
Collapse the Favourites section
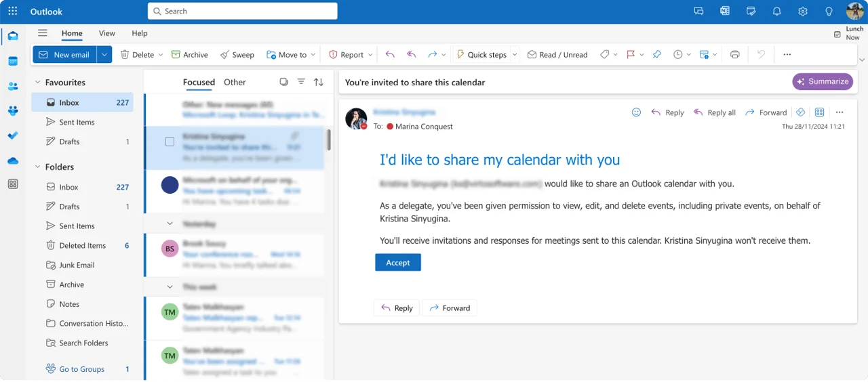(x=37, y=83)
